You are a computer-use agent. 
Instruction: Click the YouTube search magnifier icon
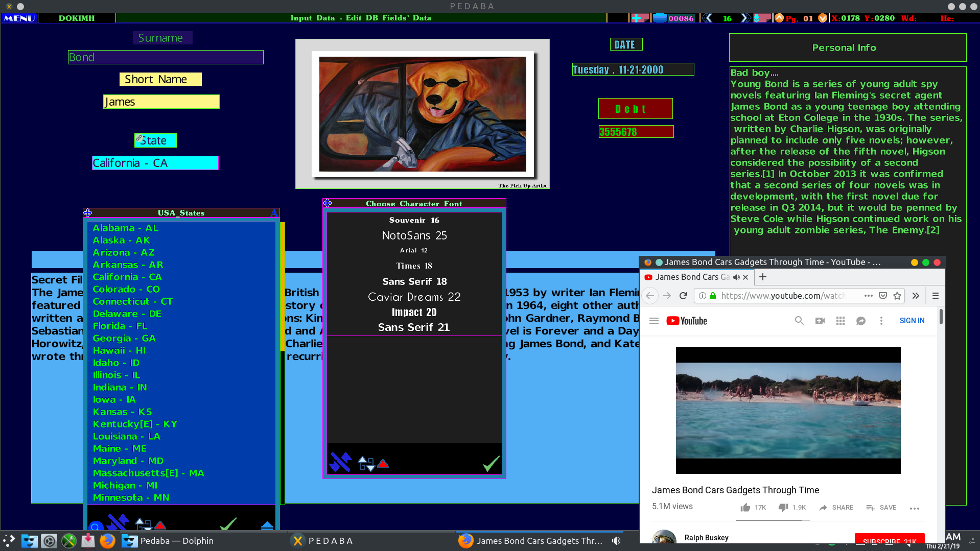[x=799, y=321]
